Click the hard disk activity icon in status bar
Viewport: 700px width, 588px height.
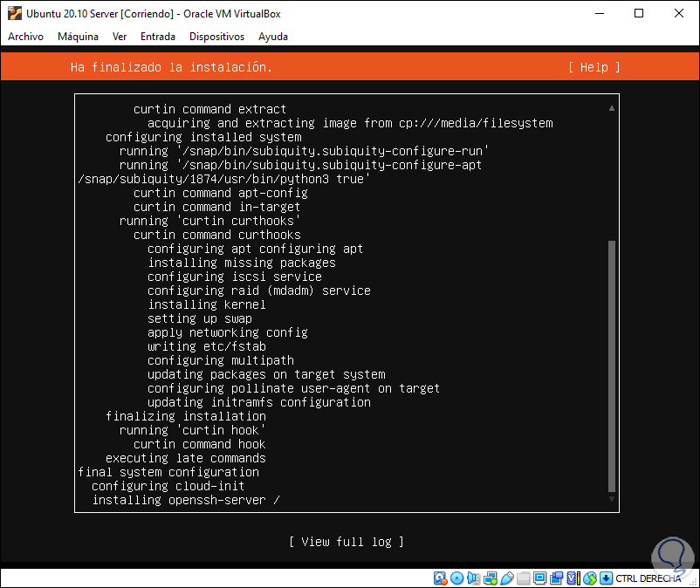[x=440, y=578]
